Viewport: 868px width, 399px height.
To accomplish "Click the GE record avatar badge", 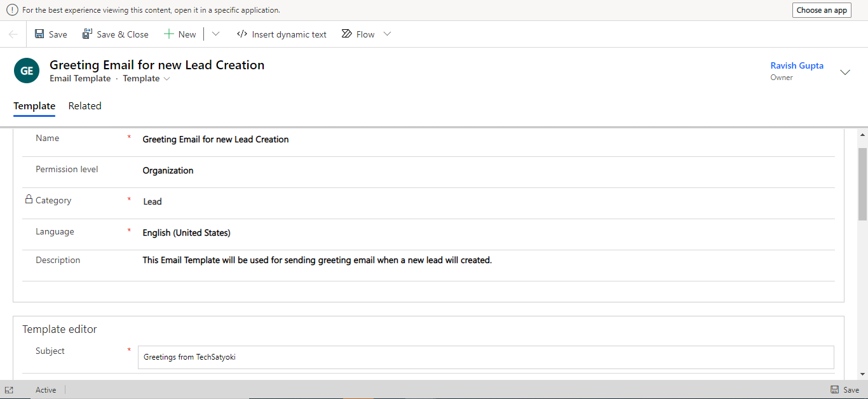I will (26, 71).
